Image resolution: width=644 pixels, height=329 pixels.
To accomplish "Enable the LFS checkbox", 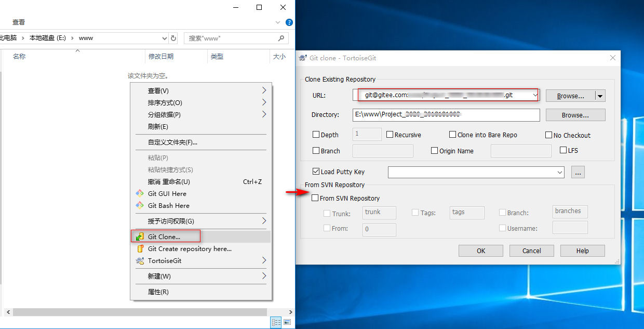I will [563, 150].
